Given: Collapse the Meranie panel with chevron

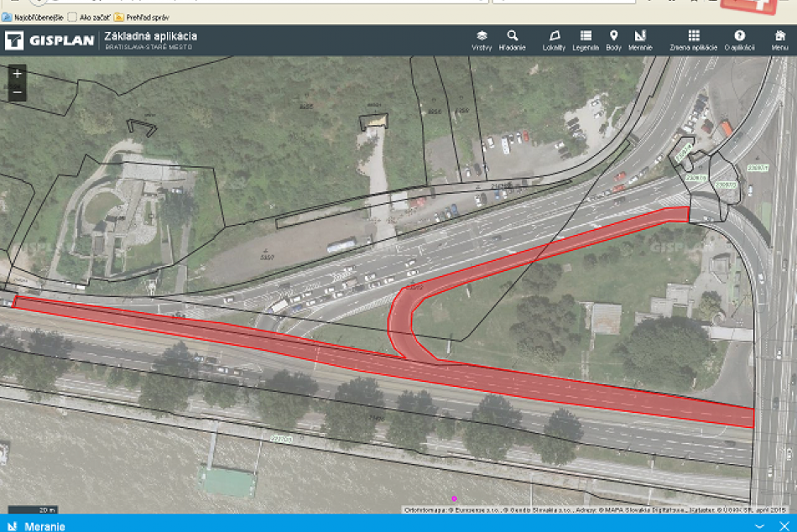Looking at the screenshot, I should pos(760,525).
